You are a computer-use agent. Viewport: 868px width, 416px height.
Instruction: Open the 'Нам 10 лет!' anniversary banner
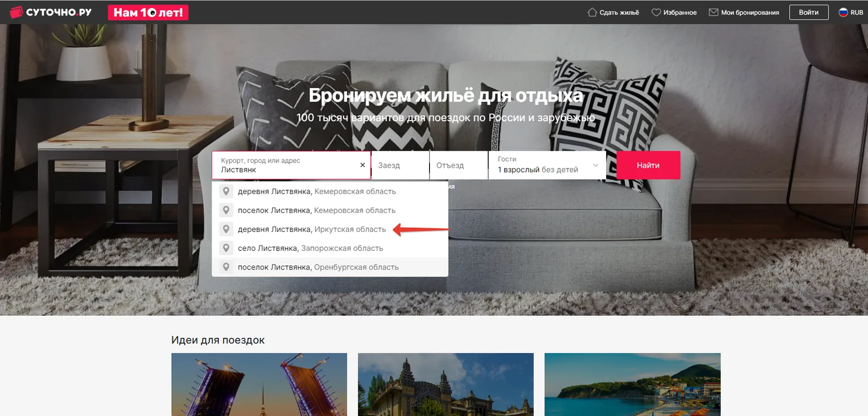[x=148, y=12]
